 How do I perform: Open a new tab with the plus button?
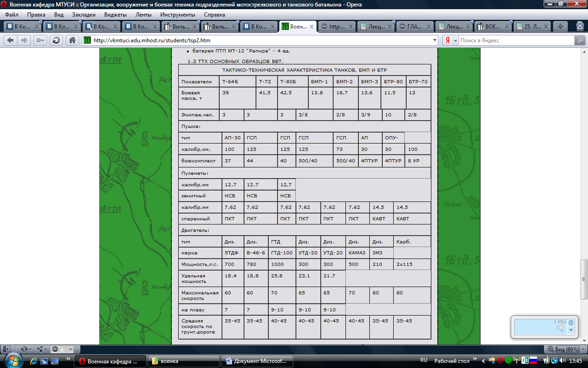click(x=560, y=27)
